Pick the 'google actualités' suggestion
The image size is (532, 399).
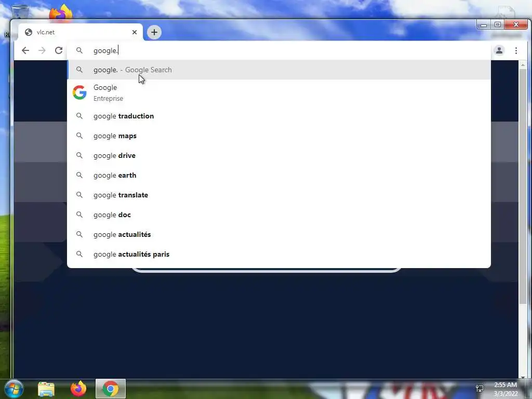pos(279,234)
